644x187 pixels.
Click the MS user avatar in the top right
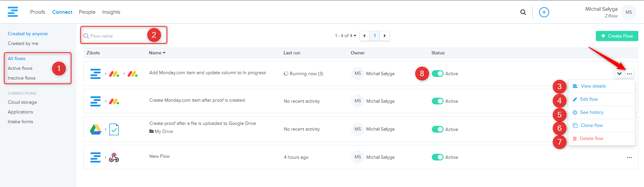coord(629,12)
